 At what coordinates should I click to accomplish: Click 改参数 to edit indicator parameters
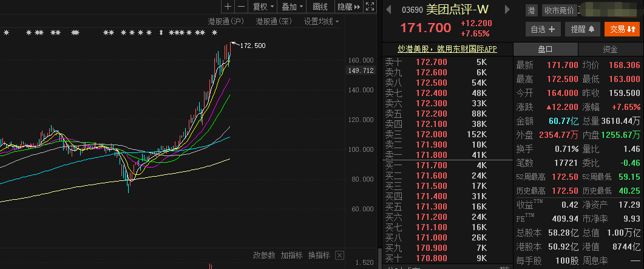(264, 256)
